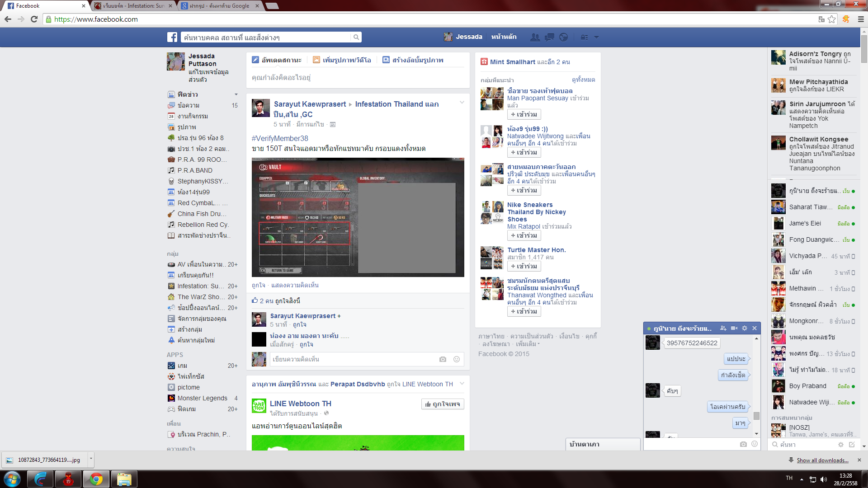Expand the News Feed sort dropdown arrow
868x488 pixels.
[x=236, y=94]
